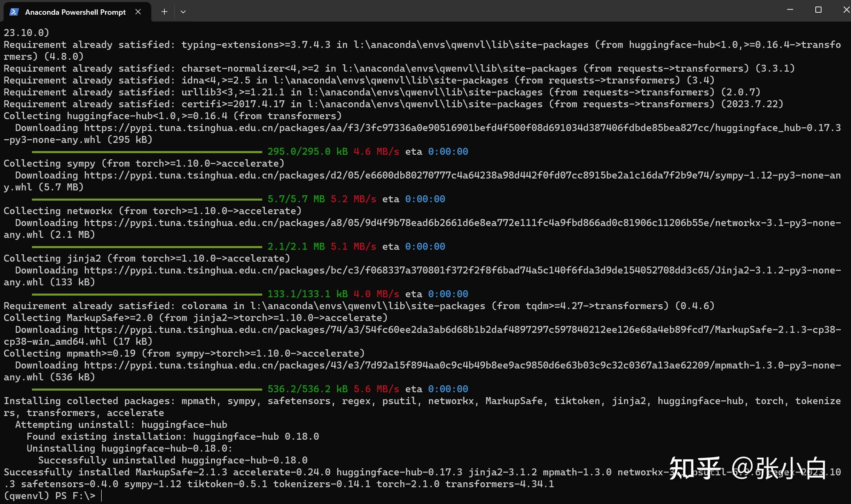Click the colorama requirement satisfied line
Screen dimensions: 851x504
[359, 306]
